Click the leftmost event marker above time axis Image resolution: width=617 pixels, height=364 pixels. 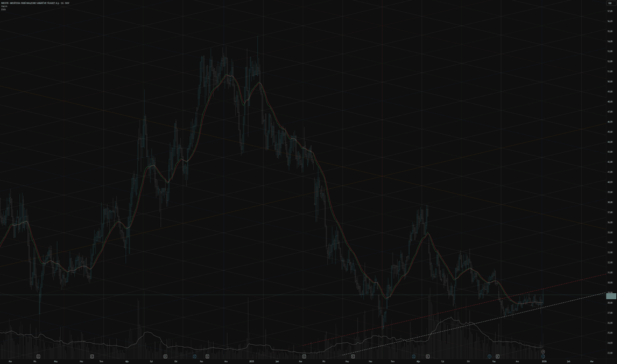tap(38, 356)
